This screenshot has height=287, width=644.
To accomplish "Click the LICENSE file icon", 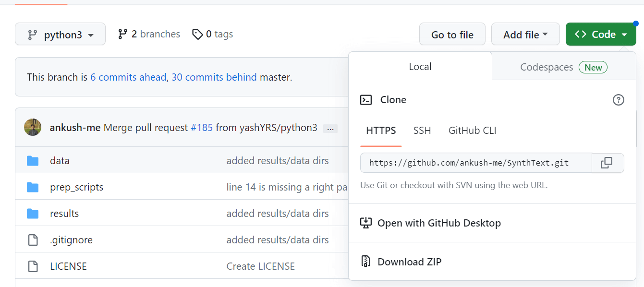I will (x=33, y=266).
